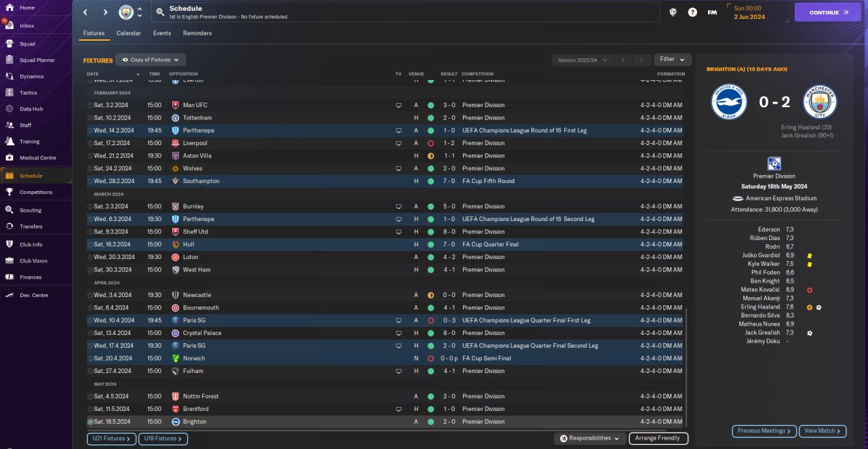Open the Training sidebar icon
The image size is (868, 449).
tap(9, 141)
